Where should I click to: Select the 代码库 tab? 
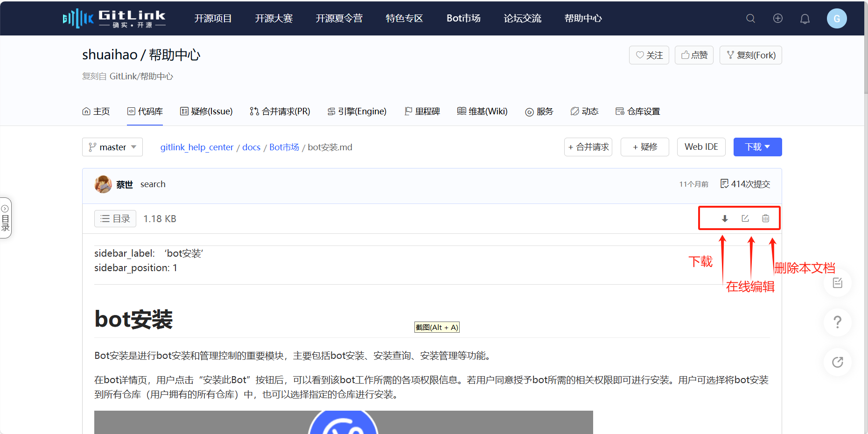tap(145, 111)
